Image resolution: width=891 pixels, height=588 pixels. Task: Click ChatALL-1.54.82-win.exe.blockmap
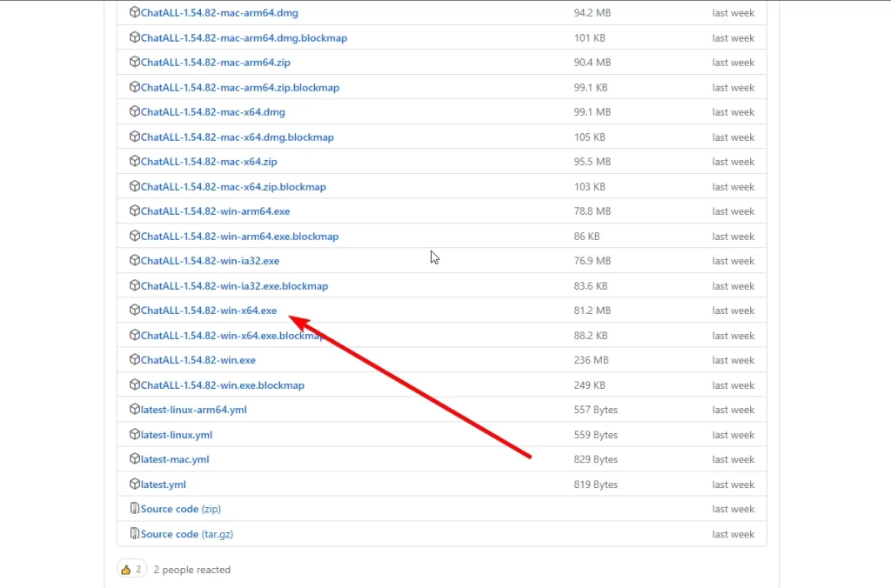(223, 384)
